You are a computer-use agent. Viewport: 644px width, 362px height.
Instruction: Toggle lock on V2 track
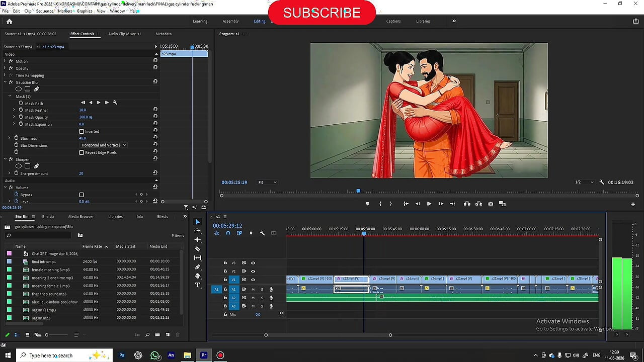click(x=225, y=271)
